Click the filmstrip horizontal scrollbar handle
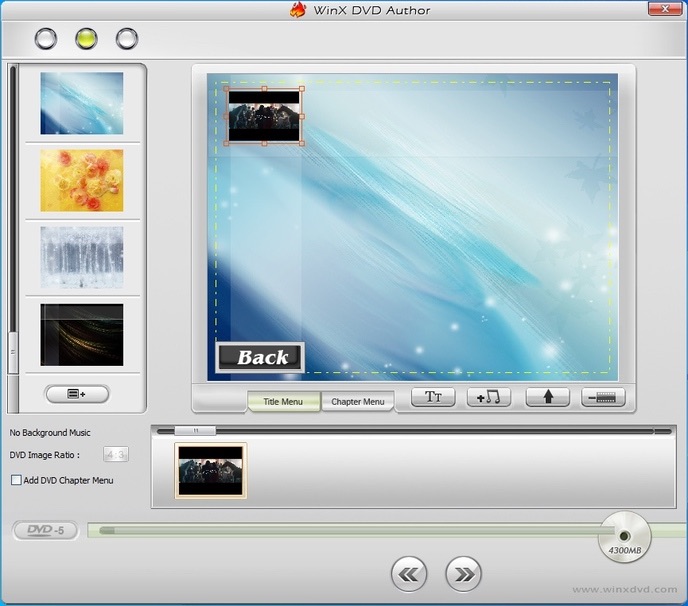The width and height of the screenshot is (688, 606). click(x=195, y=431)
